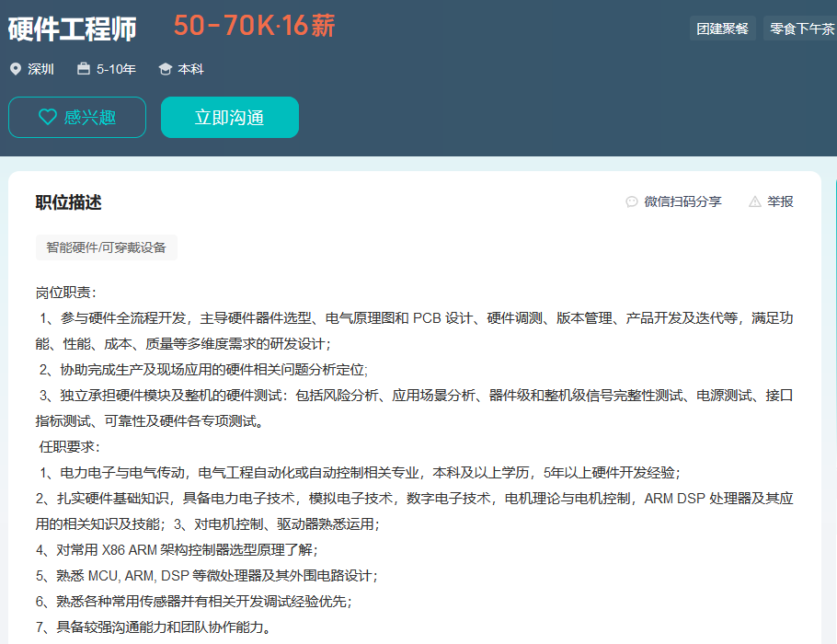Toggle the 感兴趣 heart button
Screen dimensions: 837x644
pos(77,117)
